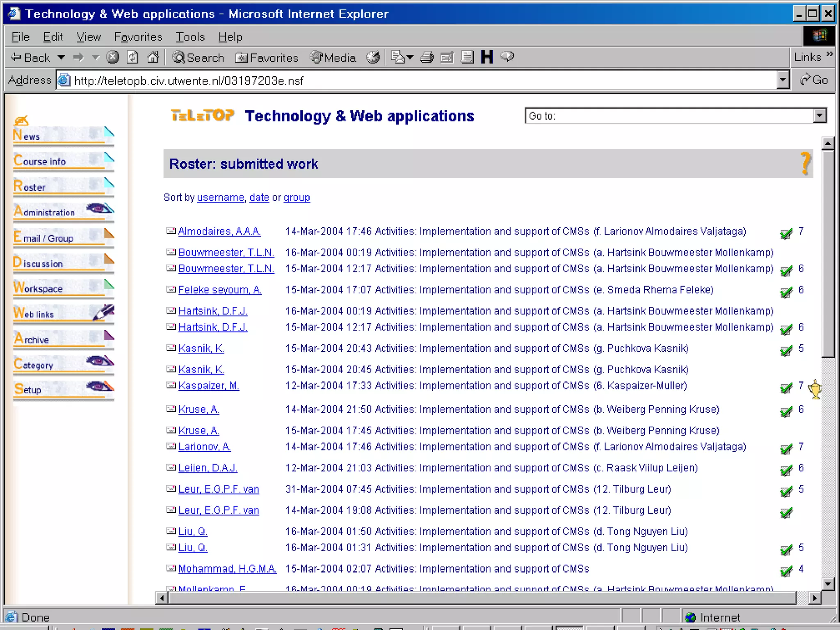
Task: Toggle the Category eye icon in sidebar
Action: [x=99, y=361]
